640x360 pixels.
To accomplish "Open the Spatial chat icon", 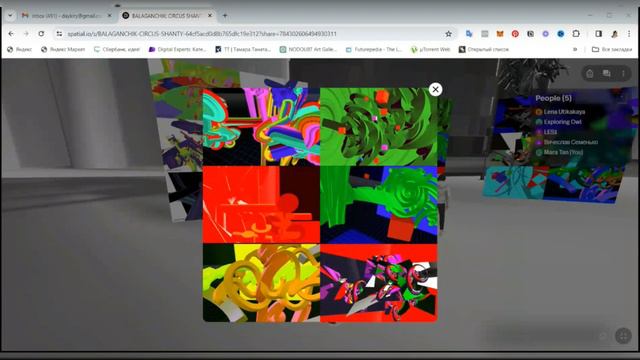I will [607, 73].
